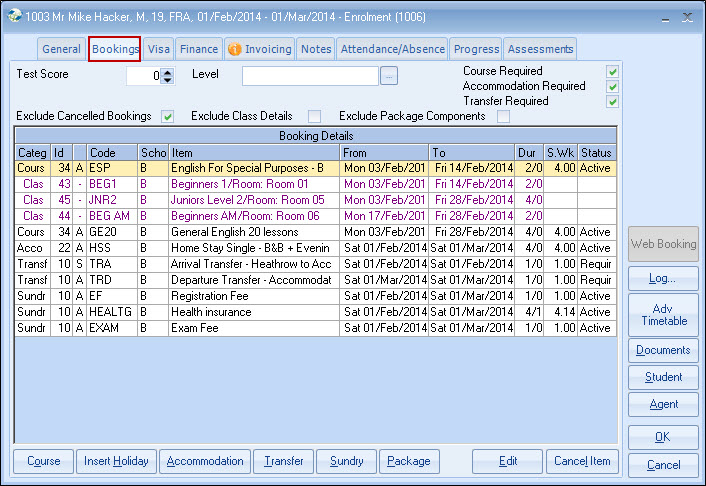
Task: Click the Insert Holiday button
Action: [x=115, y=461]
